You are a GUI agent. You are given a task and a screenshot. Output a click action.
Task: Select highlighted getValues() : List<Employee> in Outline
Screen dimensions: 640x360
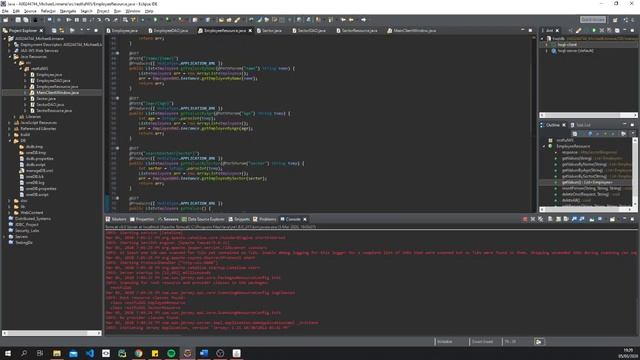pos(587,182)
